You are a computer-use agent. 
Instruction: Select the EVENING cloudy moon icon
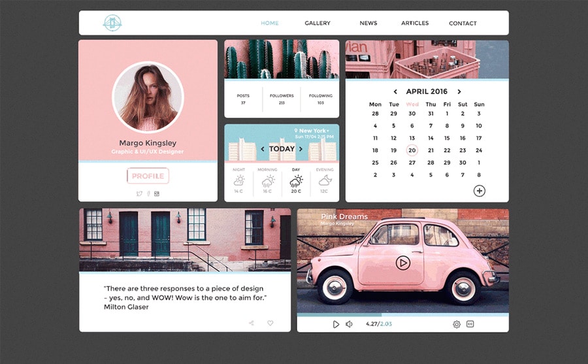tap(325, 180)
